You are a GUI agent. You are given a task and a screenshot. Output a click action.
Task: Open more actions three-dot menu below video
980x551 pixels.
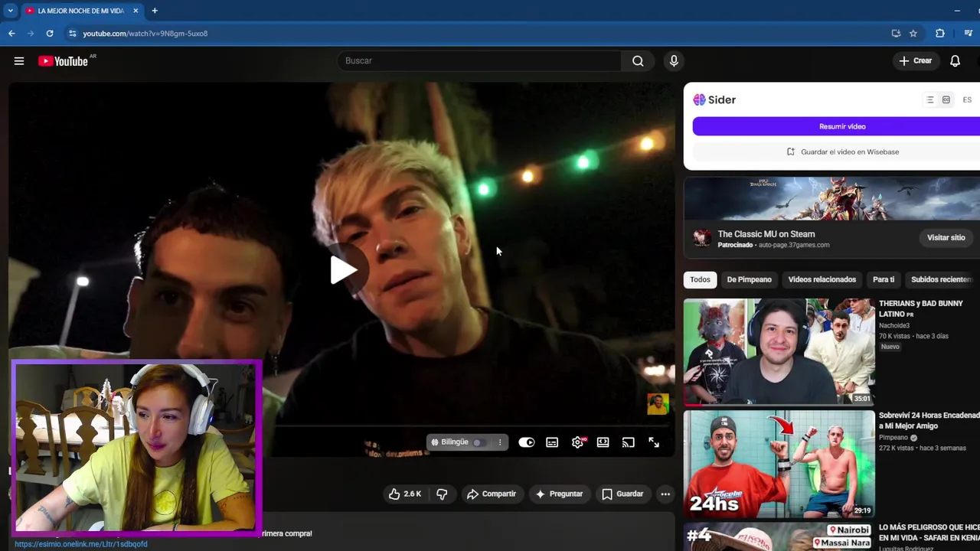pyautogui.click(x=665, y=494)
